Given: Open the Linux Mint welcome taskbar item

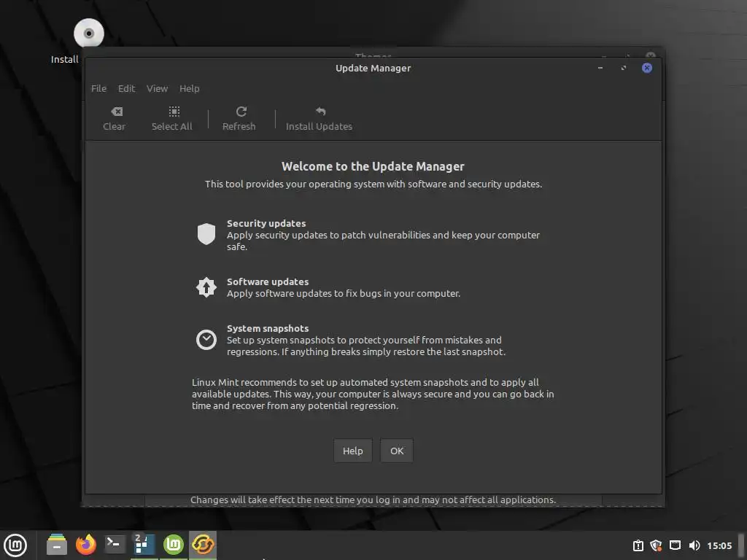Looking at the screenshot, I should 174,545.
